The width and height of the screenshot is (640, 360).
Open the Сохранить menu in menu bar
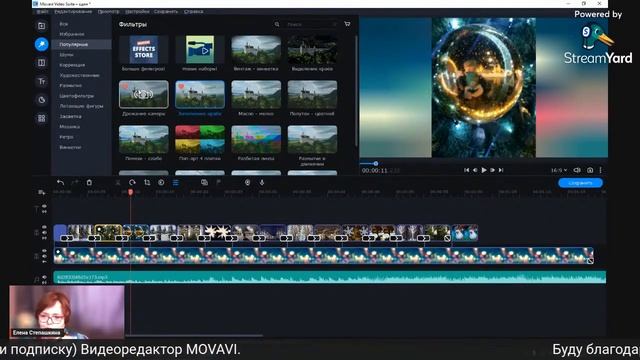166,11
